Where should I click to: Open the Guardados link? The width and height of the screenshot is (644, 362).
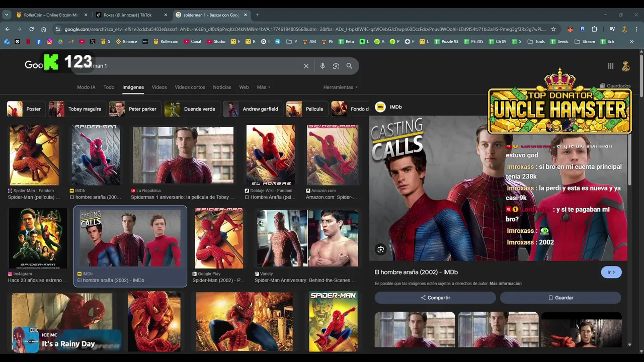tap(615, 86)
